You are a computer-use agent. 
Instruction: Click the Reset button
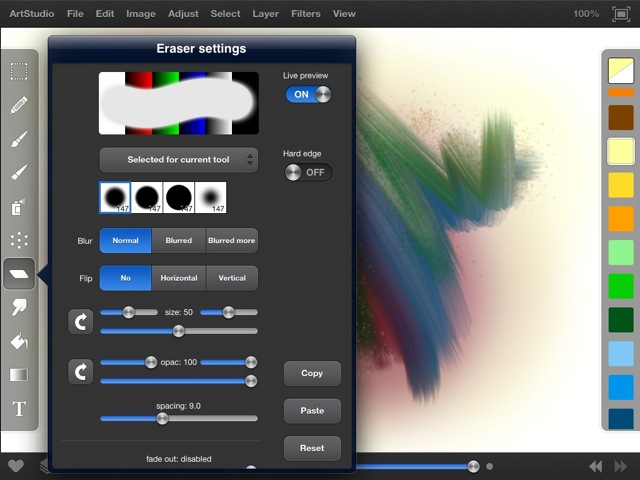click(312, 448)
